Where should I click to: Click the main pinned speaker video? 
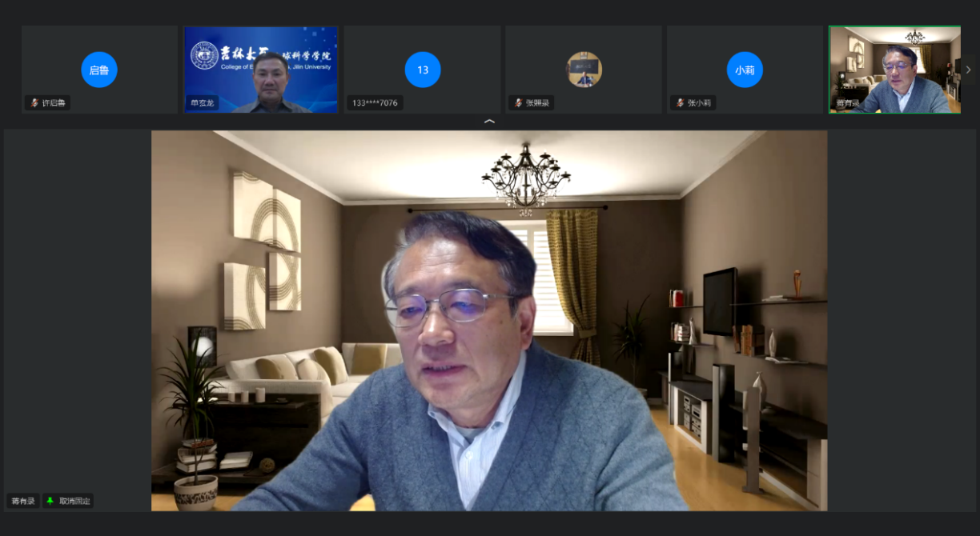click(489, 320)
